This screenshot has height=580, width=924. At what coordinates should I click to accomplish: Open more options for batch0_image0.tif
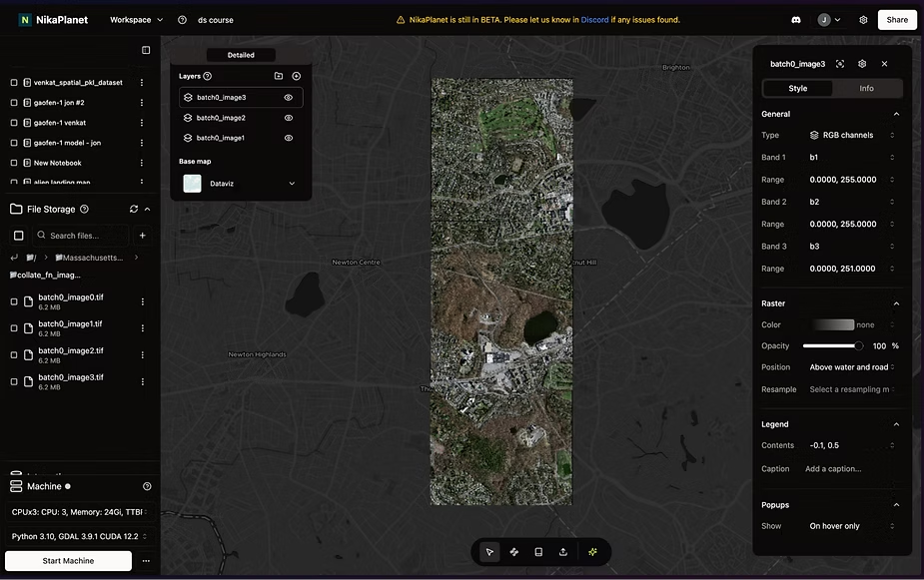point(143,301)
